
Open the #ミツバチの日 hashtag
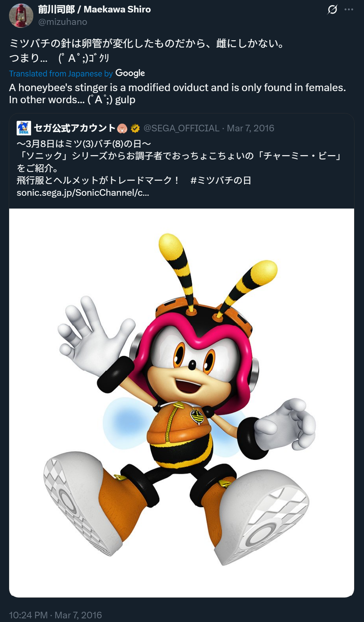221,180
